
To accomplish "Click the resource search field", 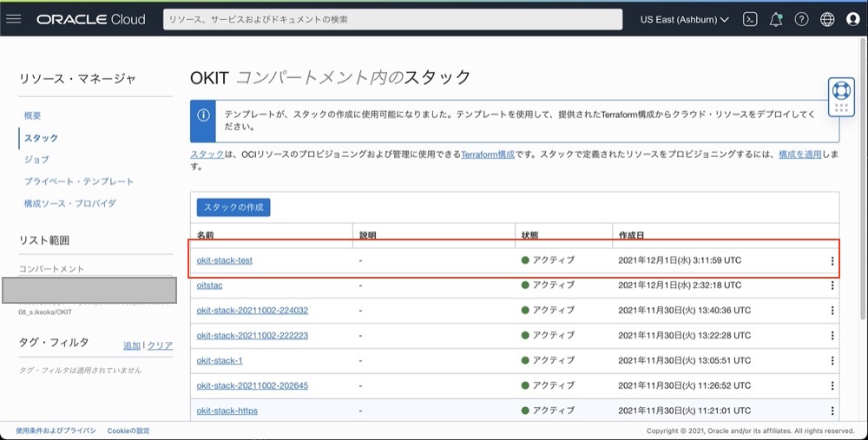I will pos(392,19).
